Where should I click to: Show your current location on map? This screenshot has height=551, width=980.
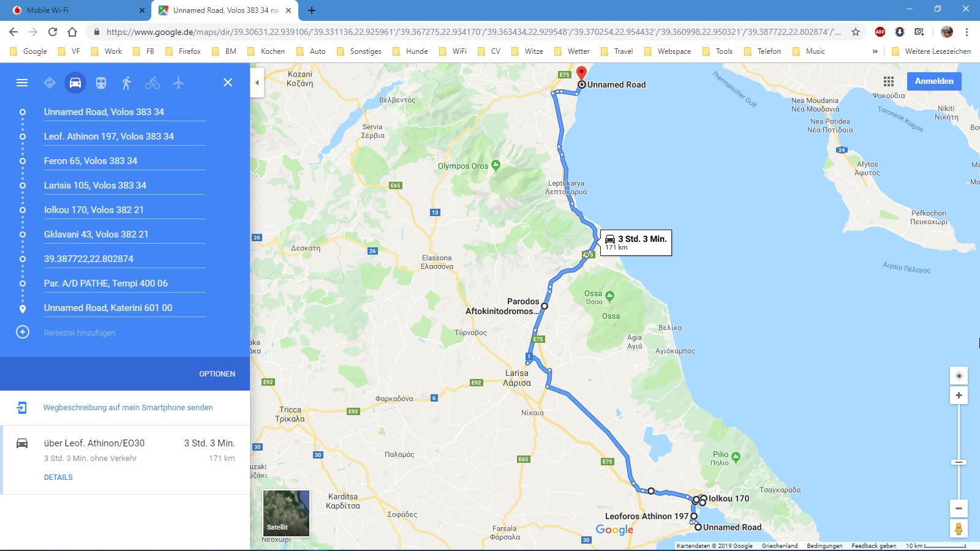tap(959, 376)
